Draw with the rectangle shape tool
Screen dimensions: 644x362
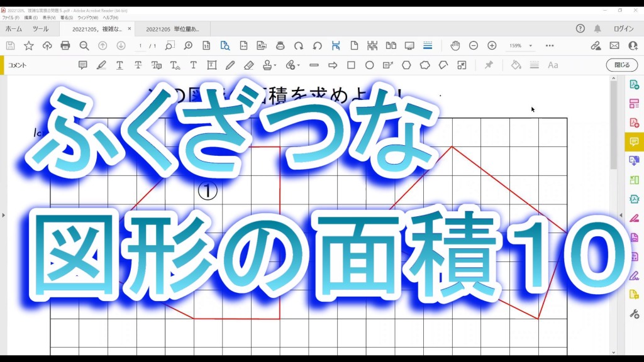coord(351,65)
